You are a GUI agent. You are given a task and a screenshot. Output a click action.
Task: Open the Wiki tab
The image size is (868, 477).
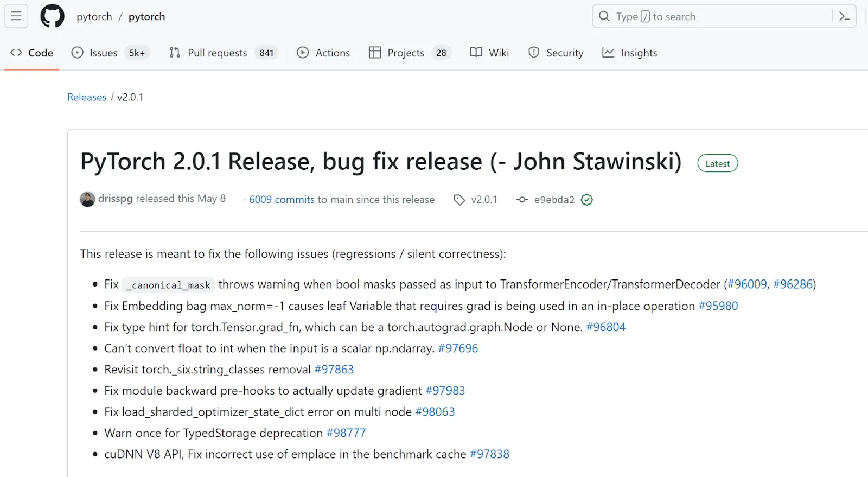point(489,53)
